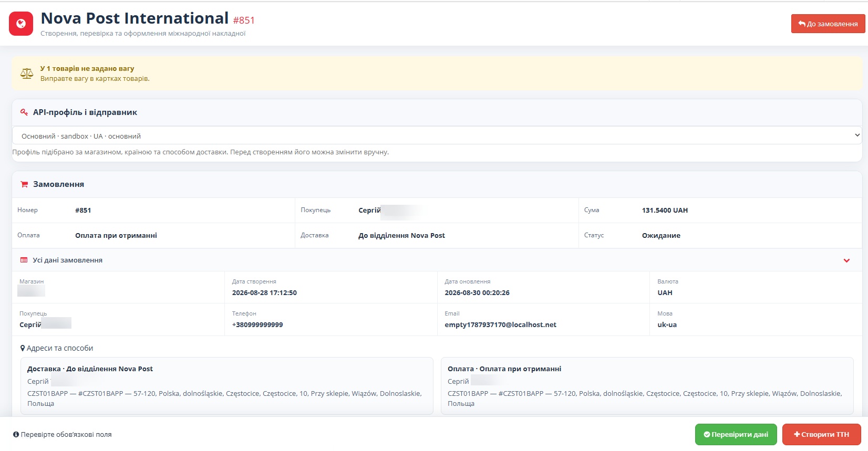
Task: Click Виправте вагу в картках товарів text
Action: coord(95,79)
